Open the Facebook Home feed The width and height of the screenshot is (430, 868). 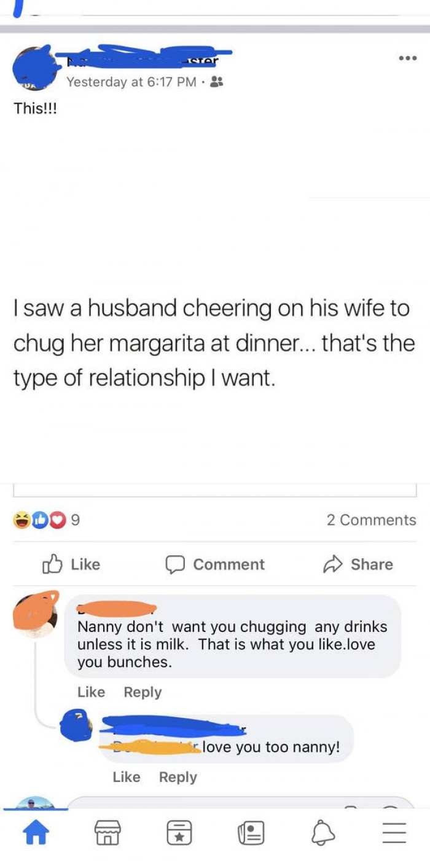point(37,834)
